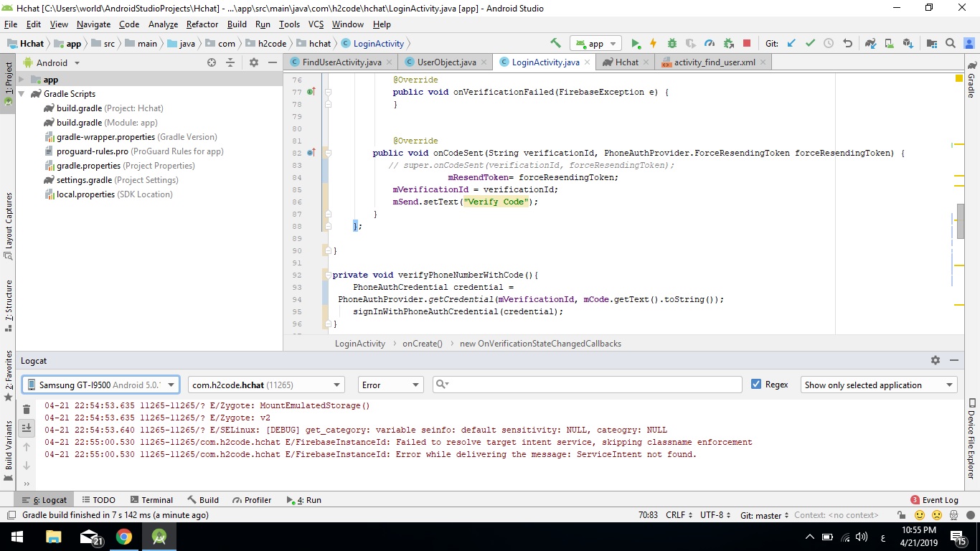The image size is (980, 551).
Task: Clear the Logcat using the trash icon
Action: (27, 410)
